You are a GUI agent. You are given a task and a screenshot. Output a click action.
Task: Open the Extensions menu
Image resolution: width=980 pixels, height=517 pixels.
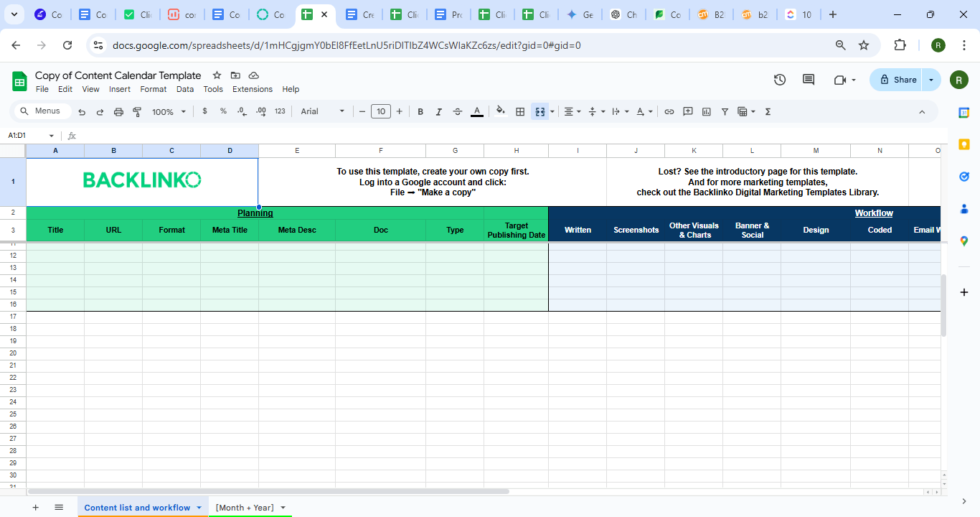[253, 89]
